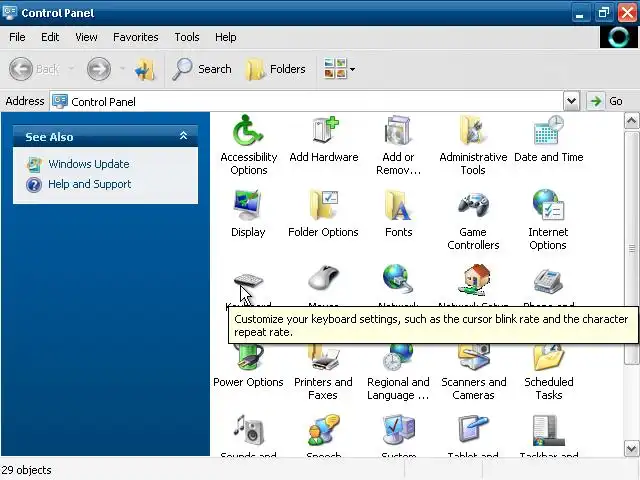Open the address bar dropdown arrow
Image resolution: width=640 pixels, height=480 pixels.
tap(571, 101)
